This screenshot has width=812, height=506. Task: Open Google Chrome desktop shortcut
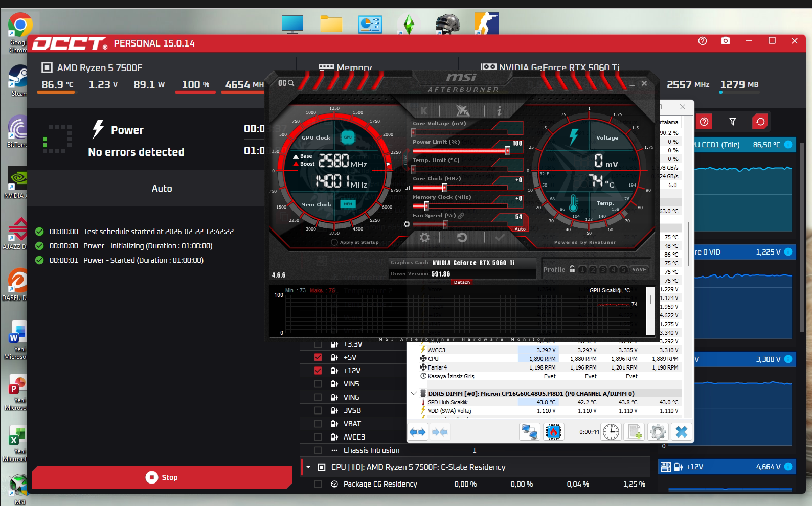(x=19, y=33)
